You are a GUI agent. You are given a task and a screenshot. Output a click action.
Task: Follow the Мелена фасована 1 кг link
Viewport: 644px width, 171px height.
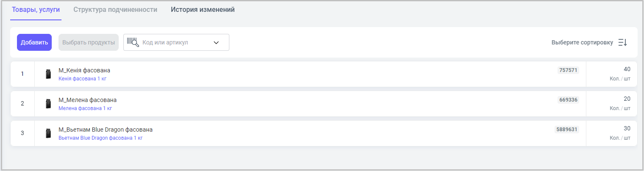click(x=85, y=108)
